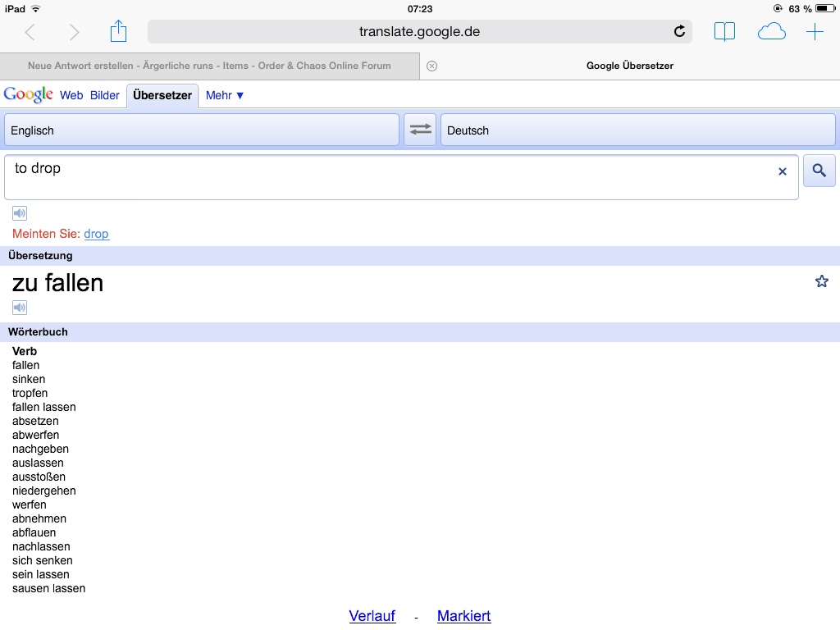This screenshot has height=630, width=840.
Task: Open the Verlauf link
Action: 372,616
